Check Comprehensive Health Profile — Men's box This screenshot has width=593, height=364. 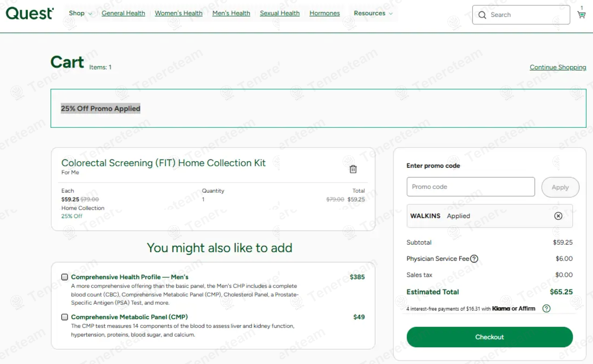[65, 277]
